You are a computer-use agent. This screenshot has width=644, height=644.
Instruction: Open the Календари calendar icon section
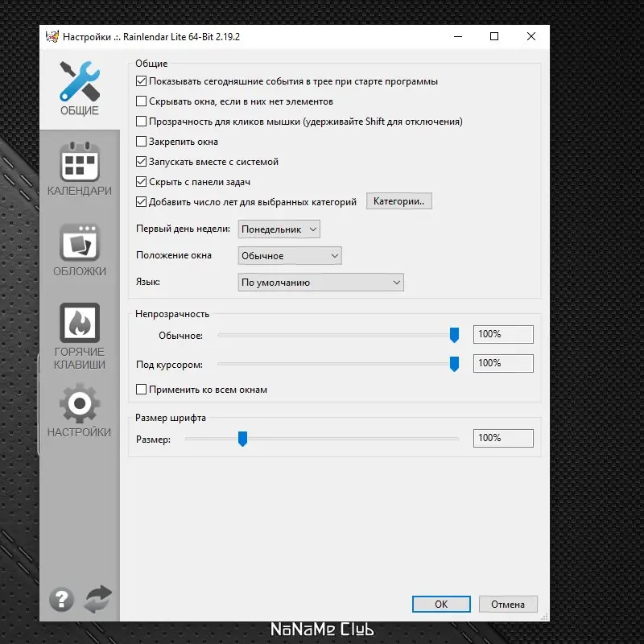point(79,169)
